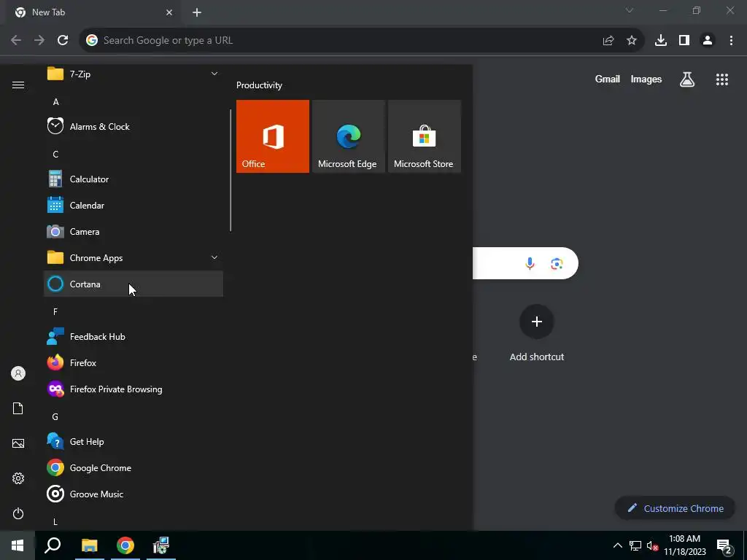Click the network status tray icon
The width and height of the screenshot is (747, 560).
pyautogui.click(x=635, y=545)
